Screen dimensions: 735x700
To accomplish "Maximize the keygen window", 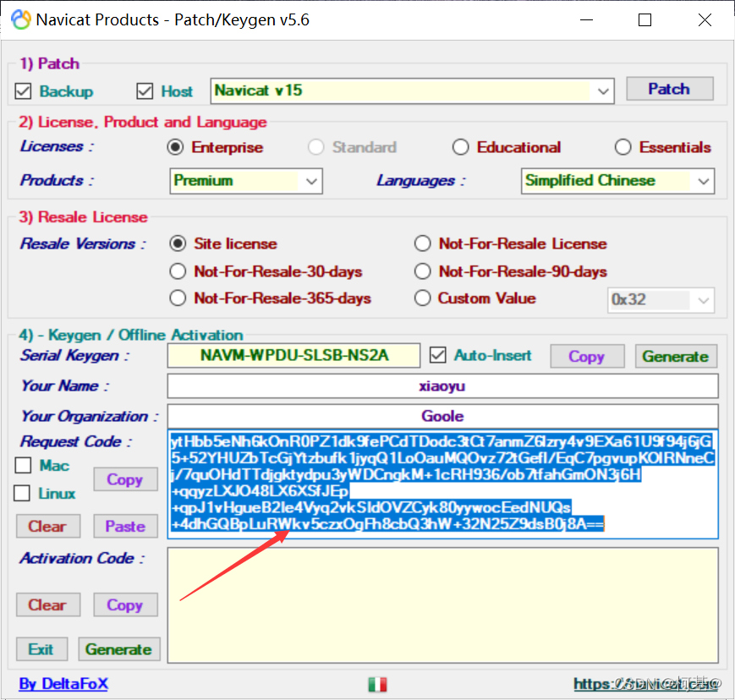I will coord(645,19).
